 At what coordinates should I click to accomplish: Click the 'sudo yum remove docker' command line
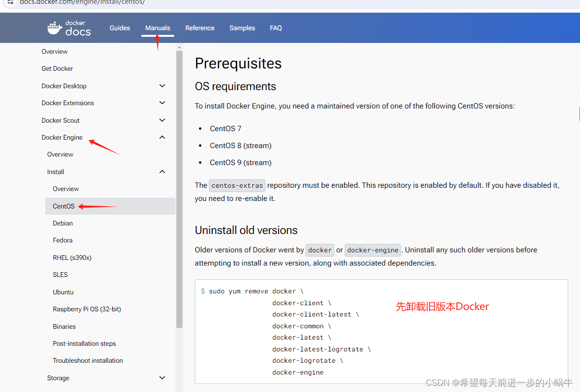[x=252, y=292]
